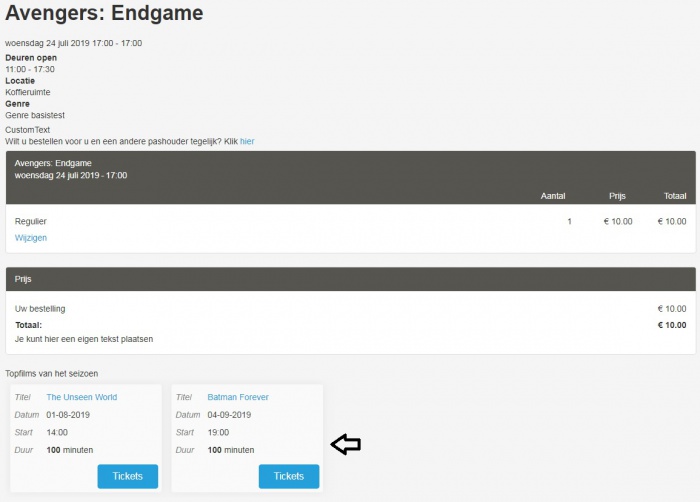
Task: Click the date '01-08-2019' in Unseen World card
Action: [x=68, y=415]
